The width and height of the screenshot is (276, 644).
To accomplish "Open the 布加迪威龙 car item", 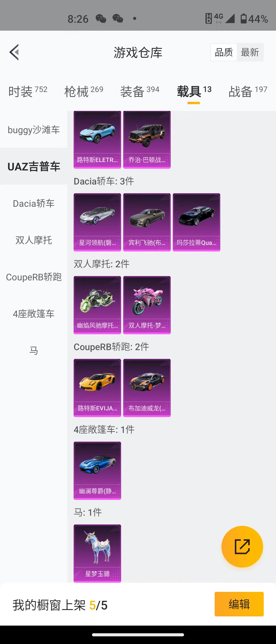I will pyautogui.click(x=147, y=388).
